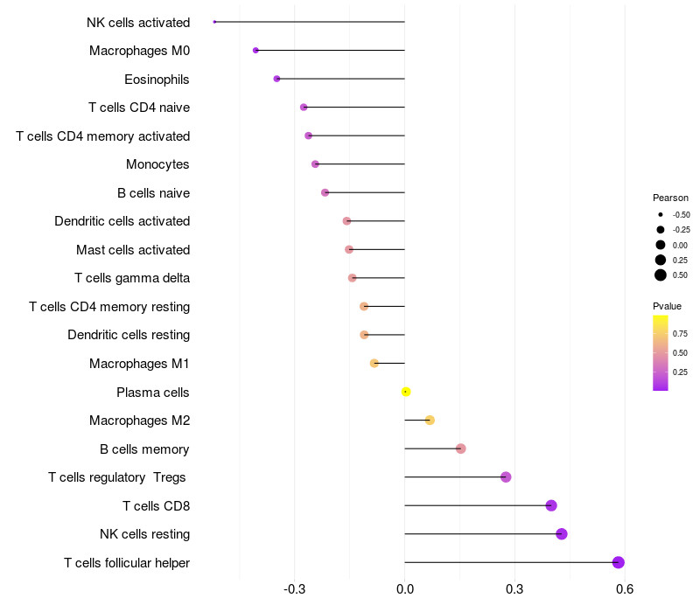Click the NK cells resting purple dot
This screenshot has height=612, width=700.
point(562,534)
